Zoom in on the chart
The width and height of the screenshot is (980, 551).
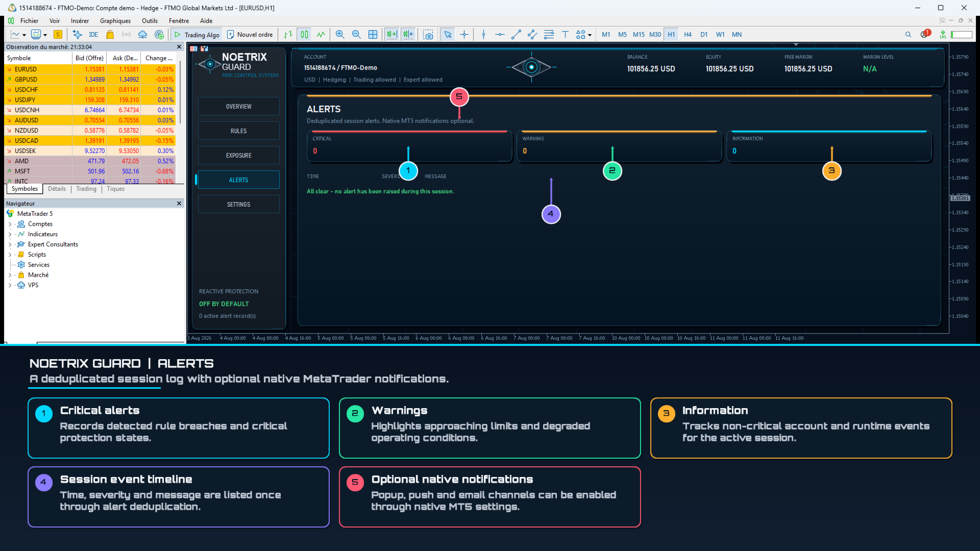tap(340, 35)
